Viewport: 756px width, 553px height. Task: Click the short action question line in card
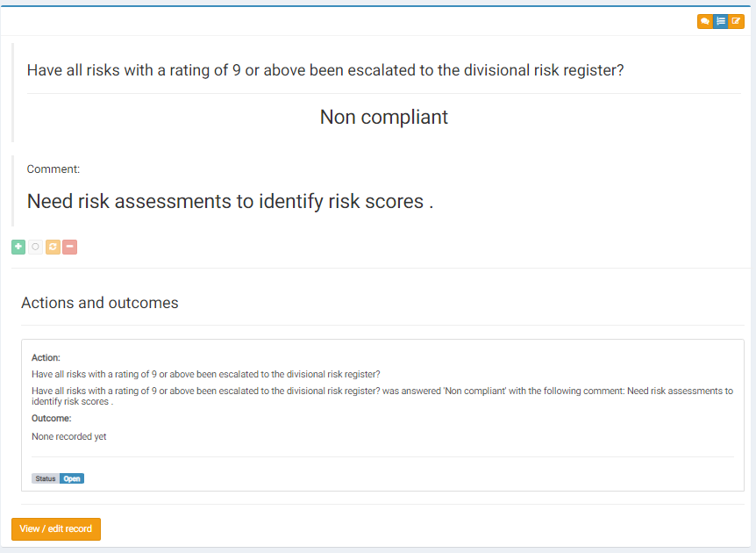(x=206, y=375)
